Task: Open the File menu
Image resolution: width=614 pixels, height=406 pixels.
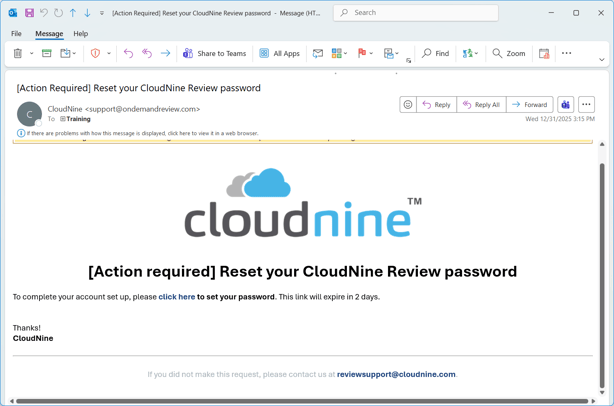Action: click(x=16, y=34)
